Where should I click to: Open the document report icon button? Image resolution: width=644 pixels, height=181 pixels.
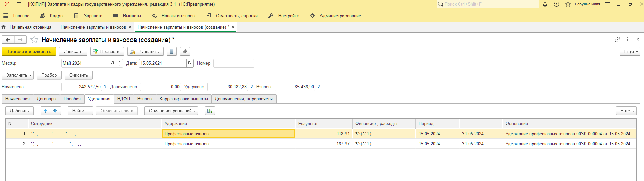(x=172, y=51)
